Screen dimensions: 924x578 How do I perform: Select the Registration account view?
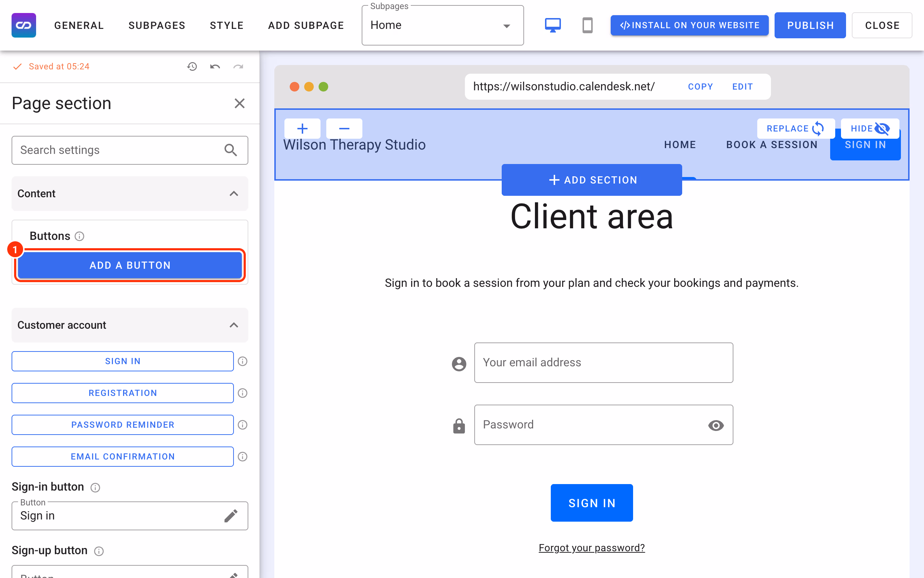coord(123,393)
